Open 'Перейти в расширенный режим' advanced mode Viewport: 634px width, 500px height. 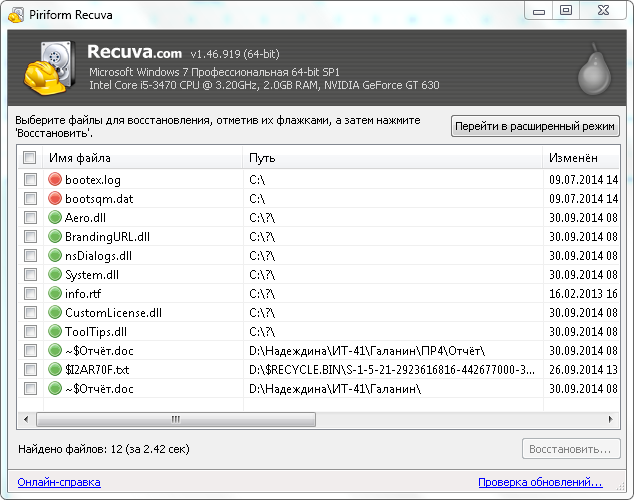536,127
